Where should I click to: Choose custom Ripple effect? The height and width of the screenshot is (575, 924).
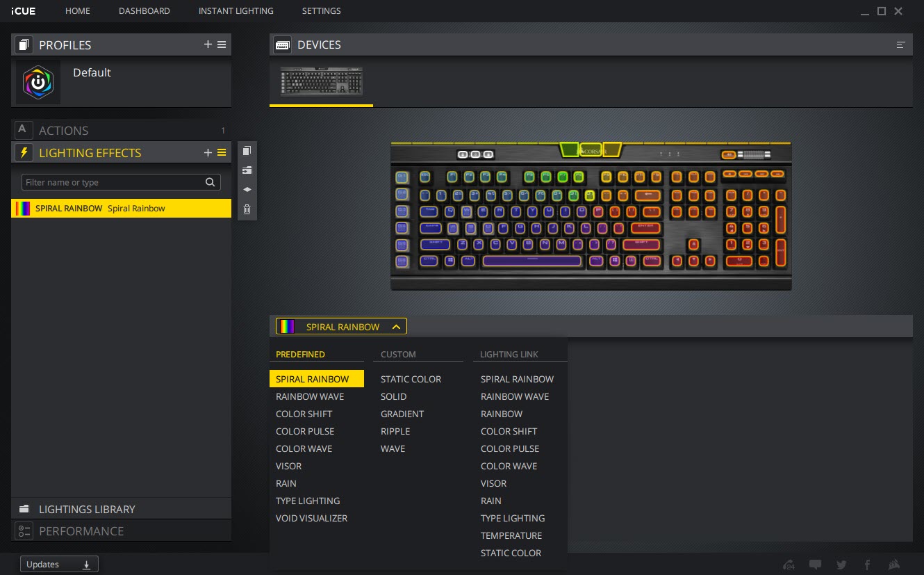(x=395, y=431)
